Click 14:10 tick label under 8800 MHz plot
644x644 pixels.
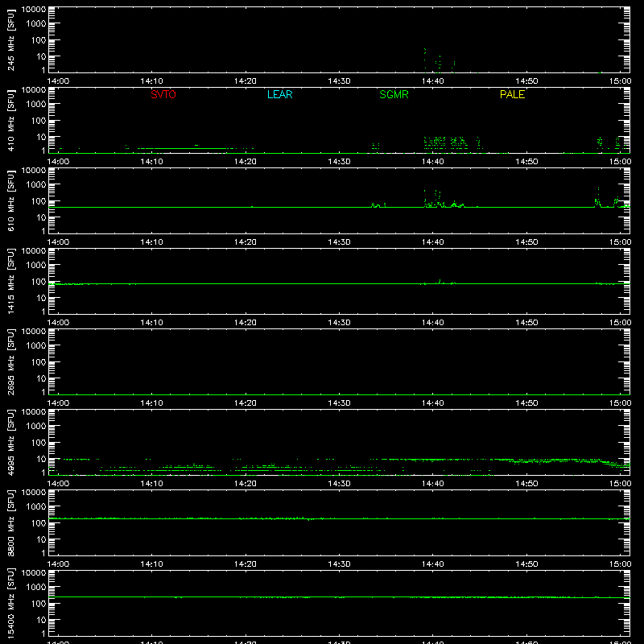click(152, 564)
